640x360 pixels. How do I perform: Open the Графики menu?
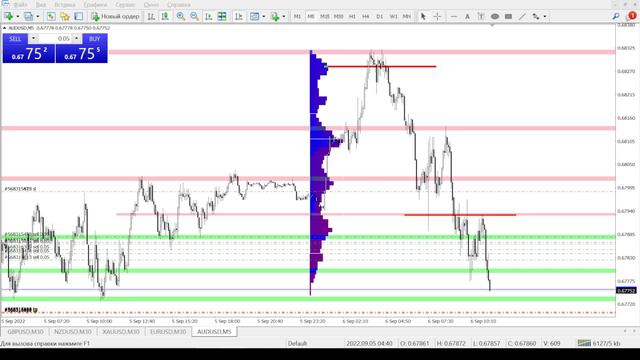coord(95,4)
